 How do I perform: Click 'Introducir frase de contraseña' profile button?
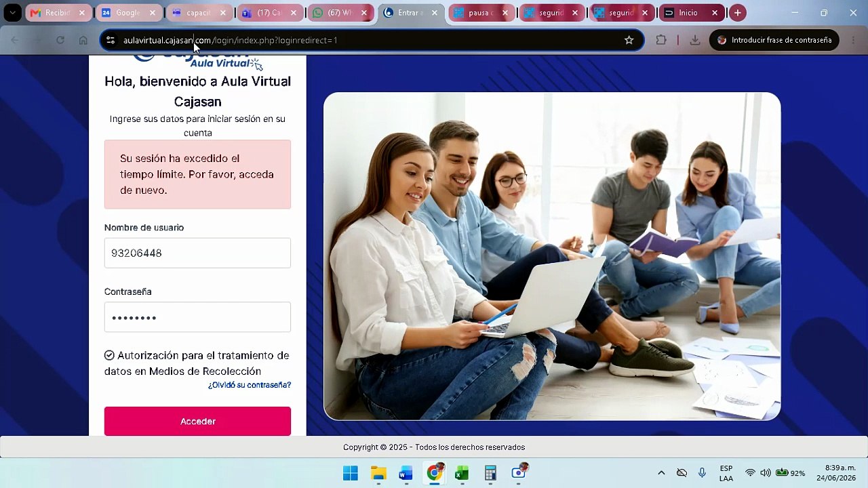tap(774, 40)
